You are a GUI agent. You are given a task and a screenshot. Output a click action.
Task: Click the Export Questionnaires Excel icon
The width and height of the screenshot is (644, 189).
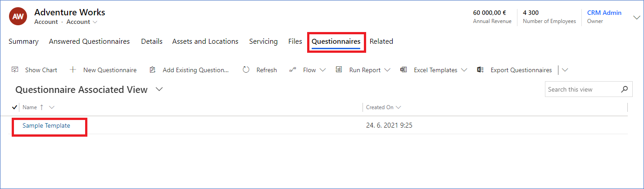pos(481,69)
